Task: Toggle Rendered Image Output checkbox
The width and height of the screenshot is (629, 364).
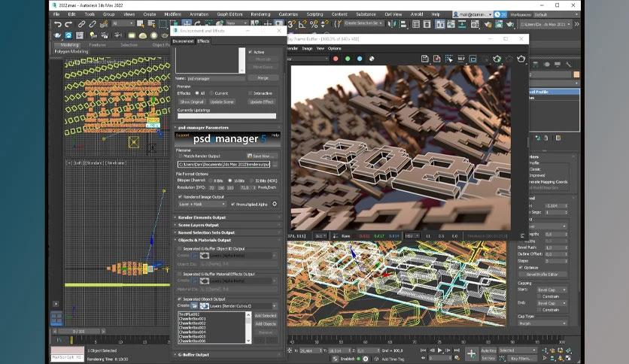Action: pyautogui.click(x=180, y=197)
